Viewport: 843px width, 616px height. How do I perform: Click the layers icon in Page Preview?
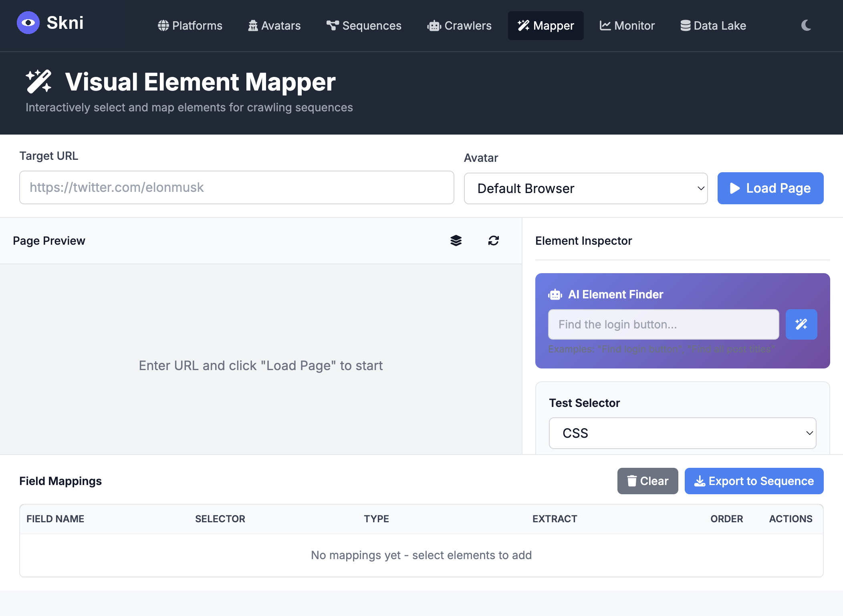point(456,240)
